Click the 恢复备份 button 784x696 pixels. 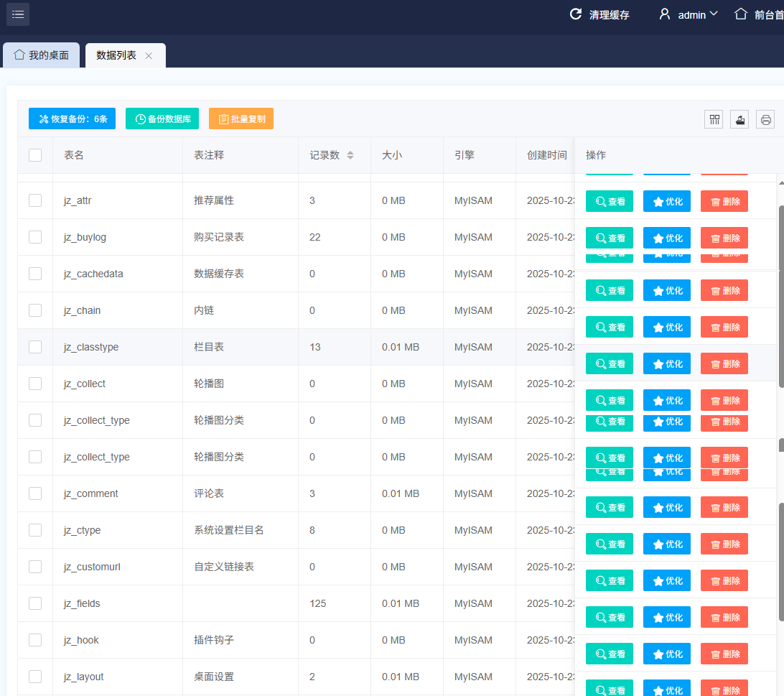(72, 119)
